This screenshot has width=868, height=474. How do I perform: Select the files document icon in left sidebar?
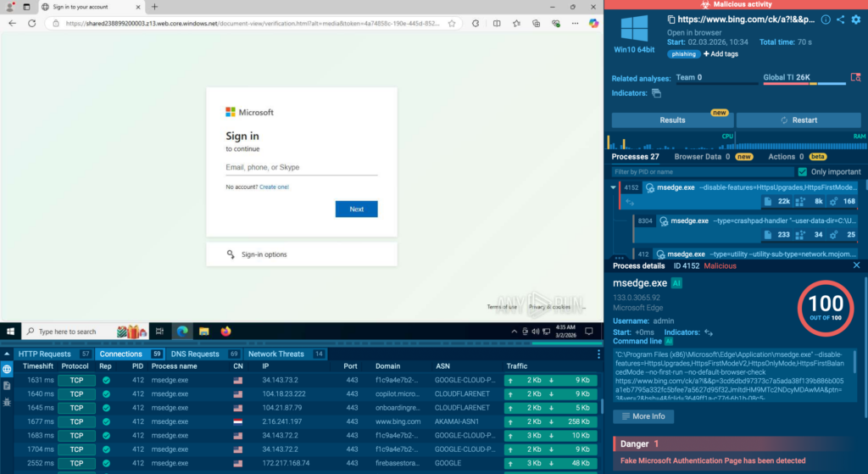click(7, 386)
